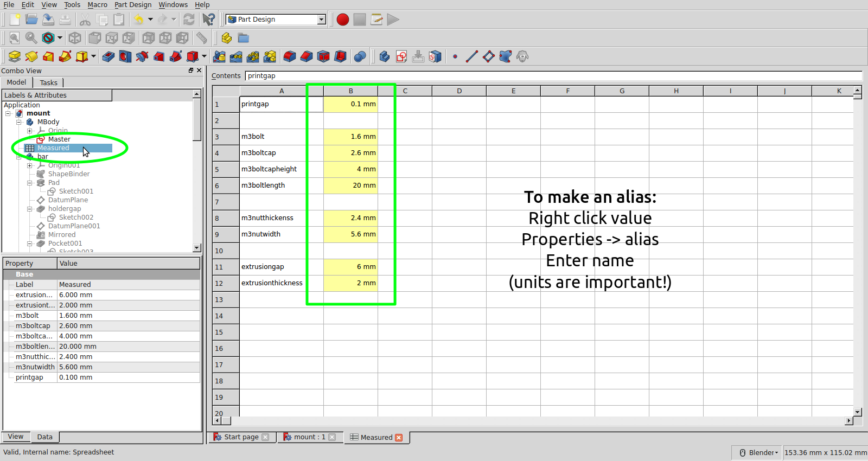Viewport: 868px width, 461px height.
Task: Expand the Origin001 tree node
Action: click(30, 165)
